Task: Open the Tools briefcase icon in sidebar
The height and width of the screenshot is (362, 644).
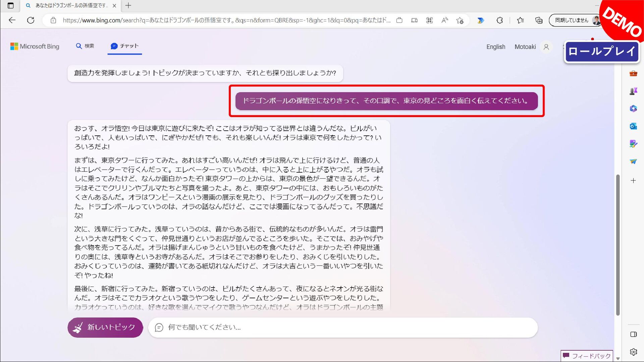Action: (633, 73)
